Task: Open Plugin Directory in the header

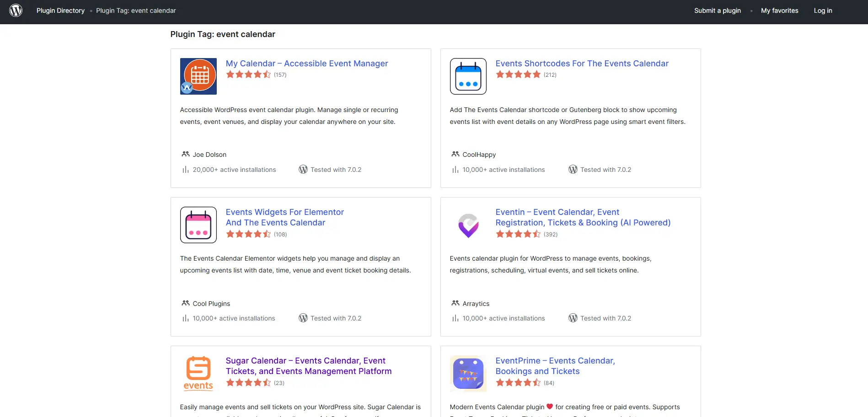Action: pyautogui.click(x=60, y=11)
